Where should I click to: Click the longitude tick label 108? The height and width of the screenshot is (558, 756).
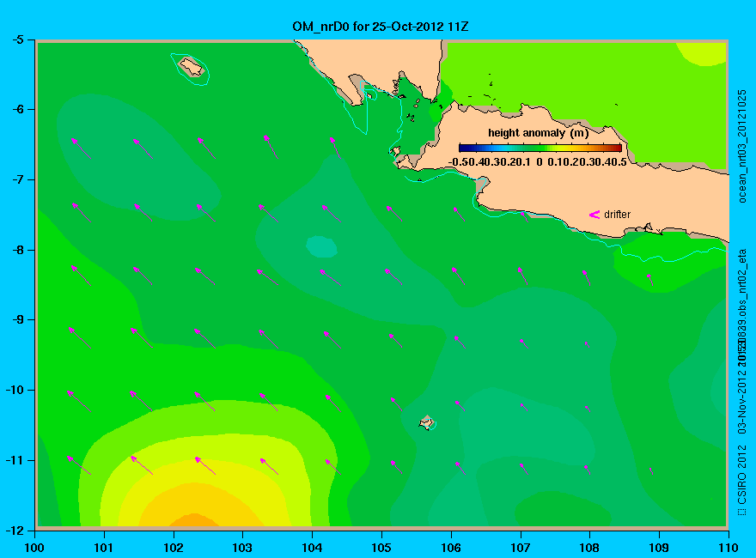(589, 548)
